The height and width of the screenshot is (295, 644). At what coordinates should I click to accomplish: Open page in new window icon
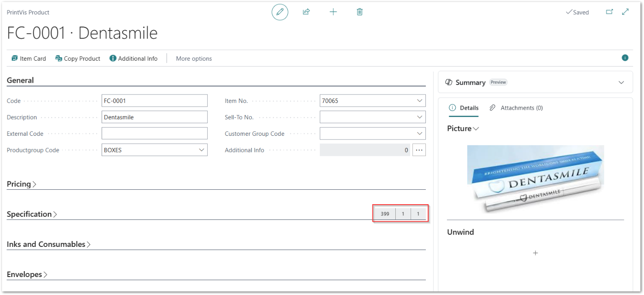point(609,12)
